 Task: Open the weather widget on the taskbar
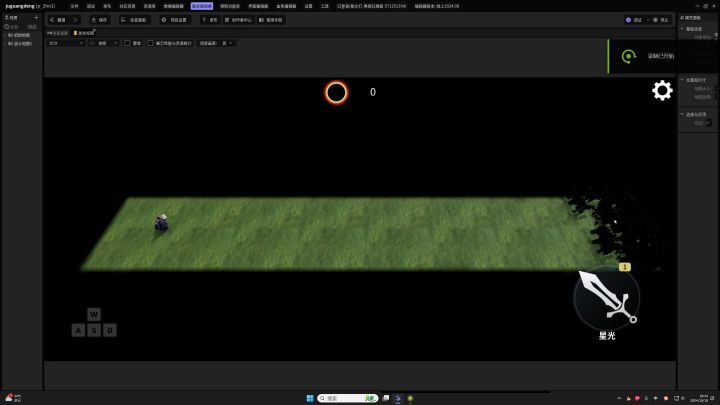(x=14, y=398)
